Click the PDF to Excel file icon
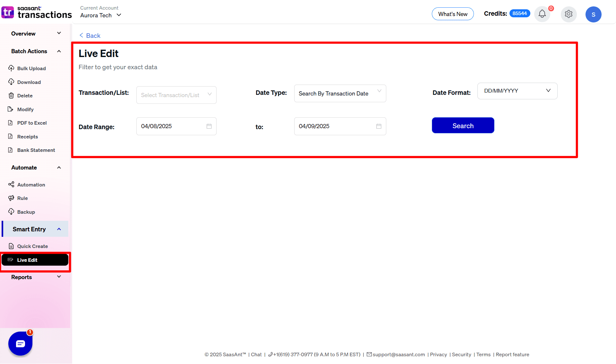This screenshot has width=616, height=364. coord(11,123)
